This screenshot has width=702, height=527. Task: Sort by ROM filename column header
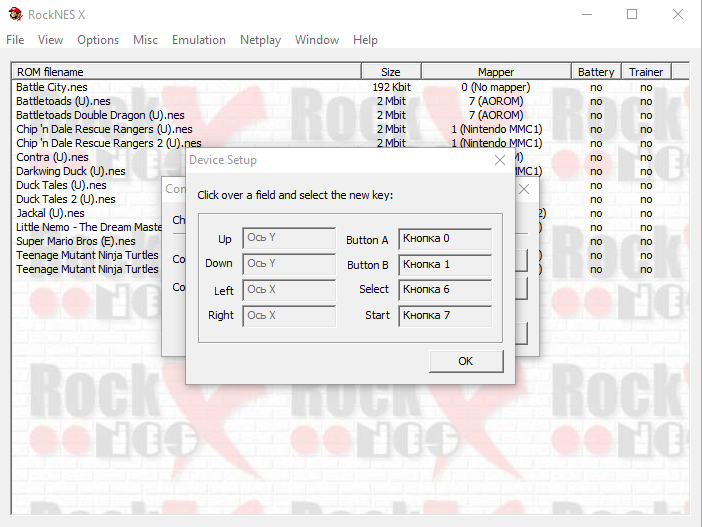[x=186, y=72]
